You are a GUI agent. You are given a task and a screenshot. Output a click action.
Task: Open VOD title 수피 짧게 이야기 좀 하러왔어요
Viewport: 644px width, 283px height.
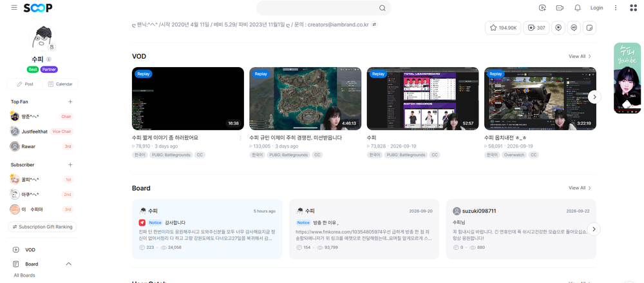(165, 138)
